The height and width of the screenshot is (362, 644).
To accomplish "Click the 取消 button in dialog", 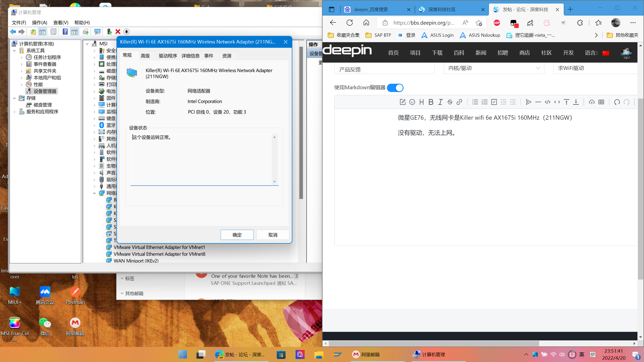I will 273,235.
